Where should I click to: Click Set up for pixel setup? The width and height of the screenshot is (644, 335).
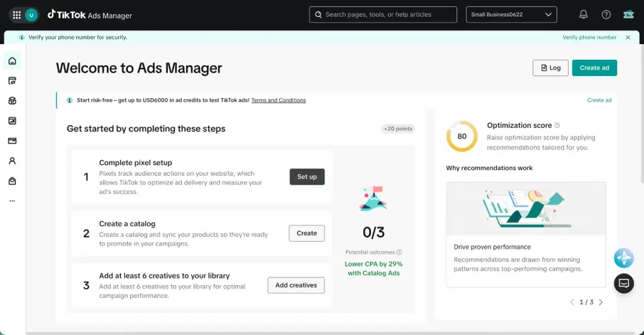pos(307,177)
